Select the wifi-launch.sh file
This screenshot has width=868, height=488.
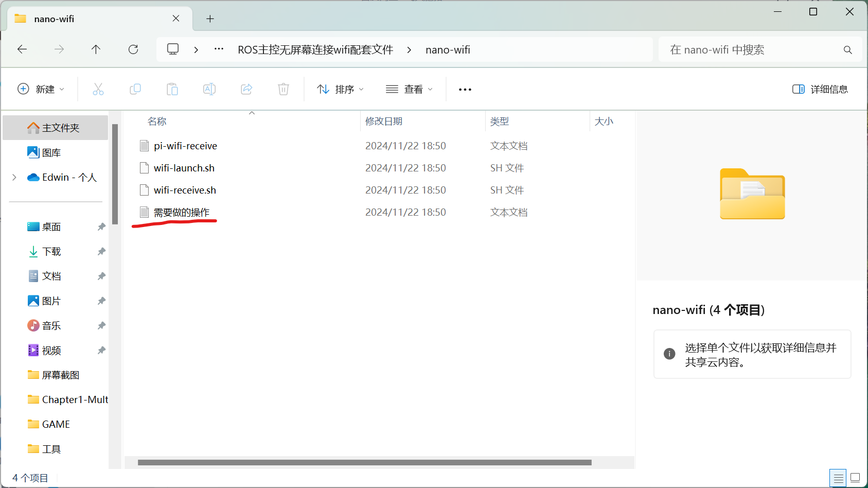pyautogui.click(x=184, y=168)
